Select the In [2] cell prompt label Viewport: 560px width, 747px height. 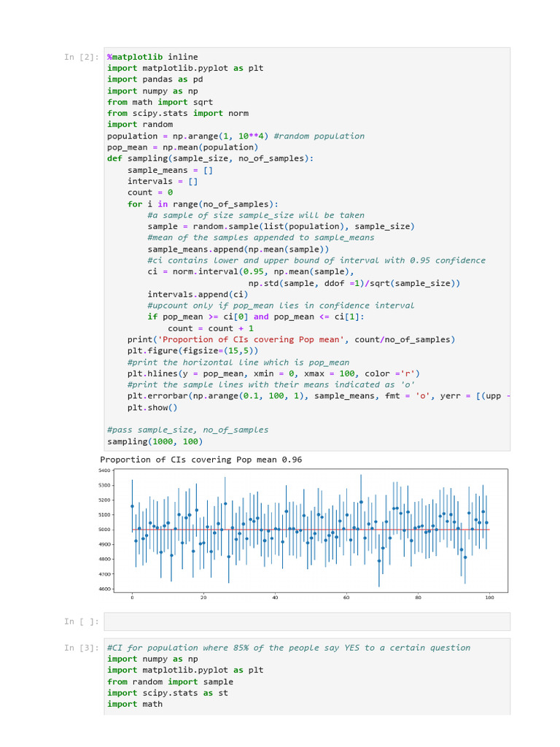pos(82,57)
